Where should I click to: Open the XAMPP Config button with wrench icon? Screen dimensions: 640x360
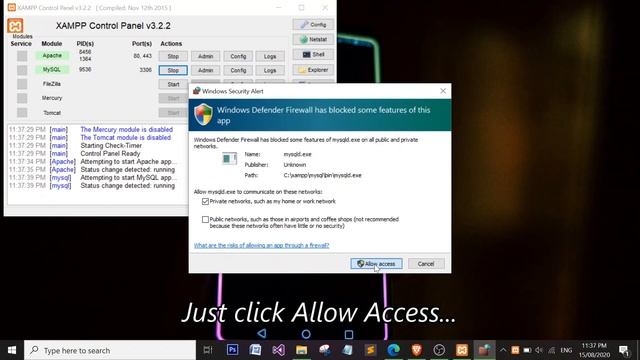click(x=313, y=24)
